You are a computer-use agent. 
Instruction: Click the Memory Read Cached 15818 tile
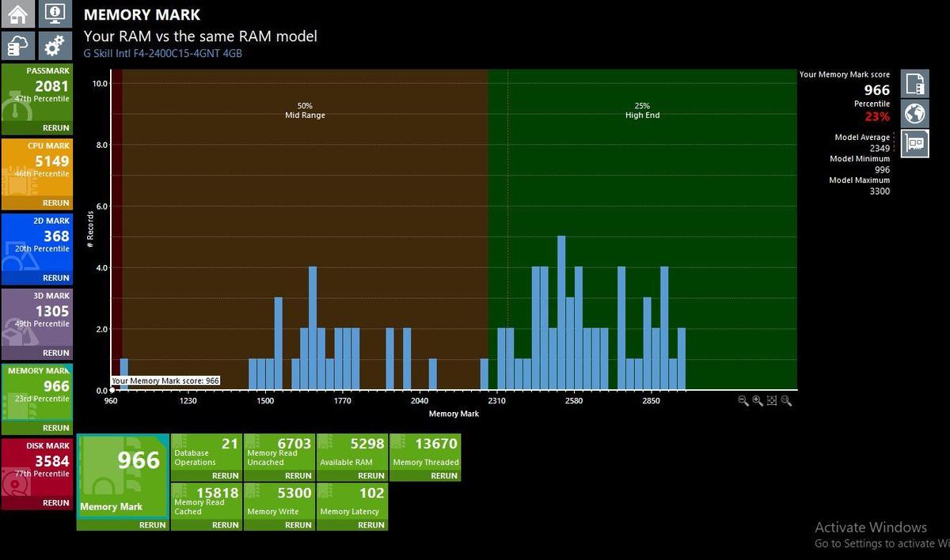coord(206,506)
